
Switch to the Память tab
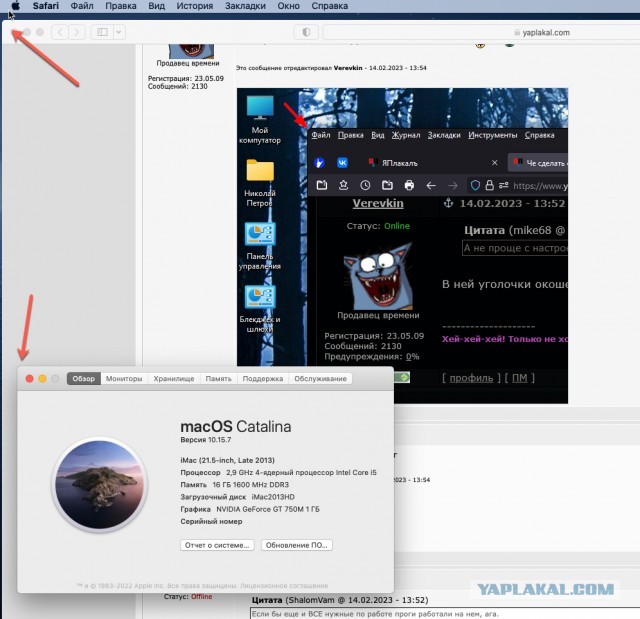218,379
